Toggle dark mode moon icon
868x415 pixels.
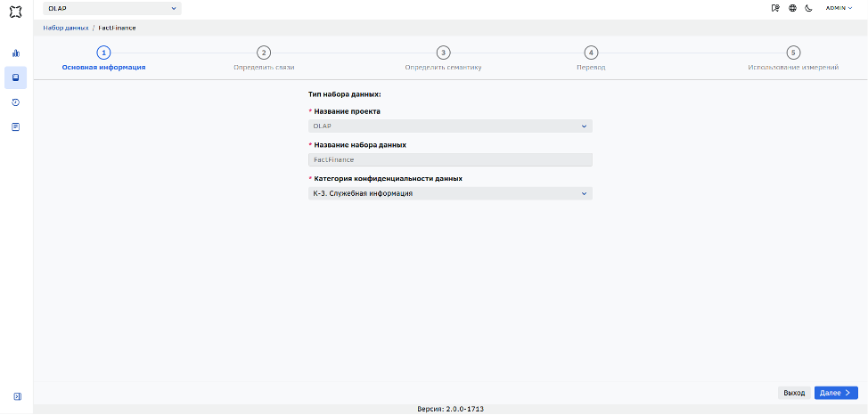[808, 8]
